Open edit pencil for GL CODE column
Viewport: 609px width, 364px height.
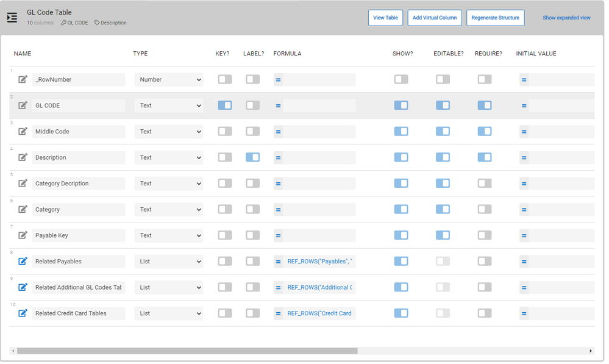[x=23, y=105]
